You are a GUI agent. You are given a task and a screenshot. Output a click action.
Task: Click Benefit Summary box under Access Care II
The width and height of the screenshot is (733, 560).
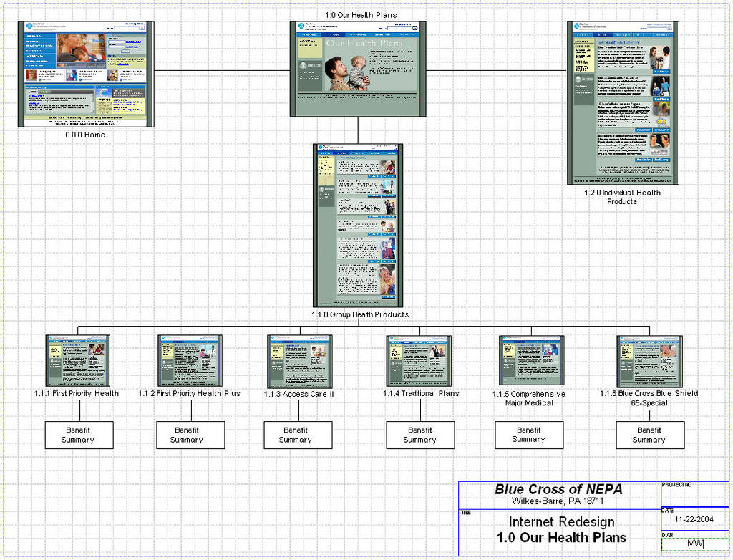pos(298,435)
